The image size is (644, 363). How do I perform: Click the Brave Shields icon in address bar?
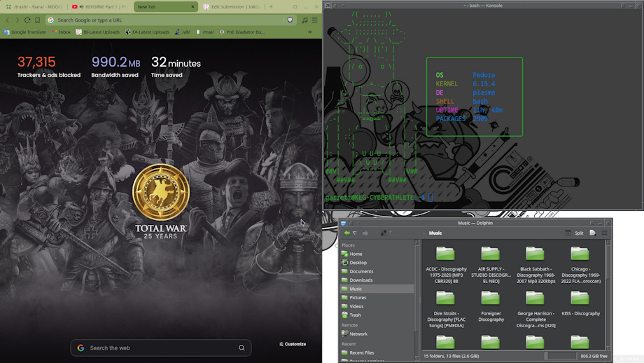[290, 20]
